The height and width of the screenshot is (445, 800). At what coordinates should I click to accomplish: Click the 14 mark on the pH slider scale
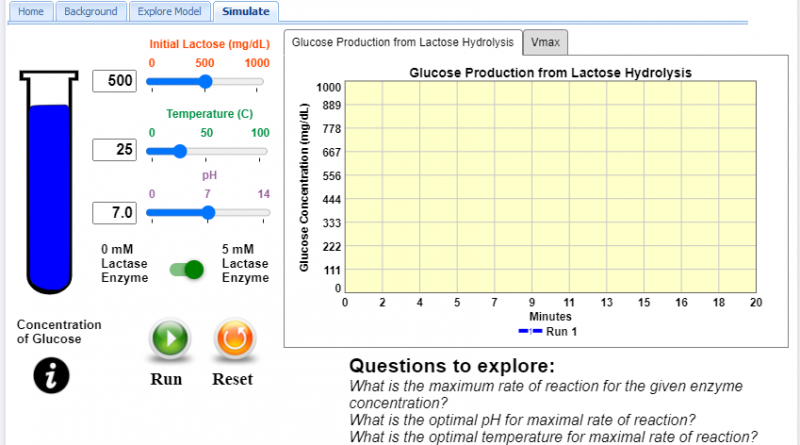click(x=263, y=194)
